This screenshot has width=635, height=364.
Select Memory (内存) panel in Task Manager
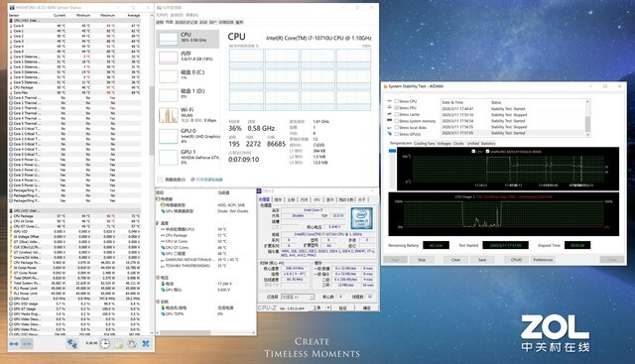pyautogui.click(x=188, y=58)
